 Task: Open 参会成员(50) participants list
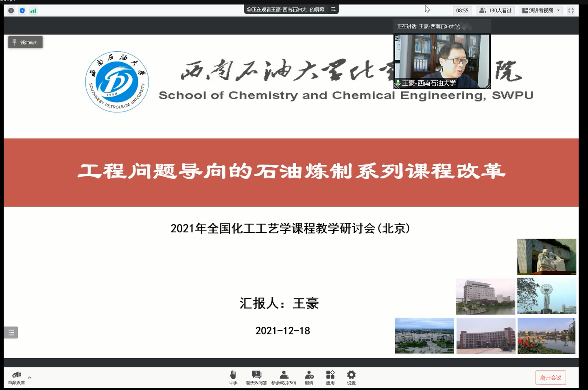tap(284, 378)
